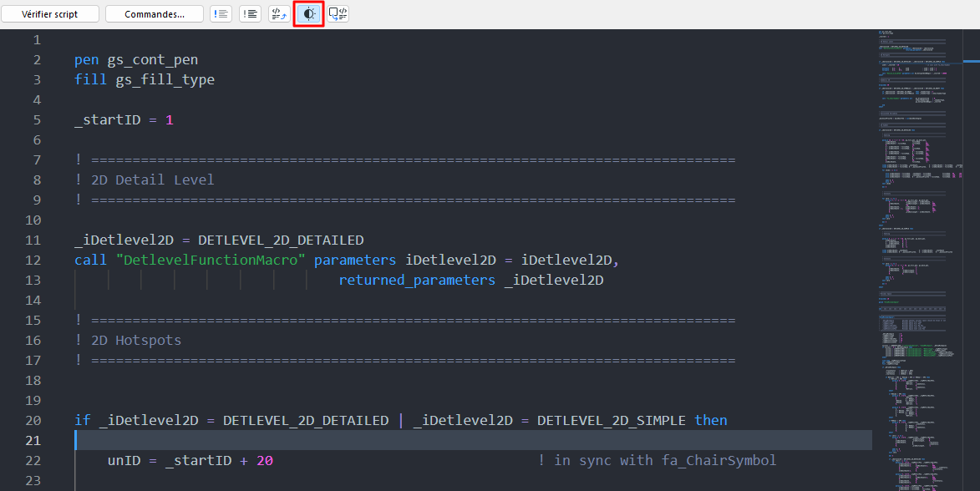This screenshot has height=491, width=980.
Task: Select line number 5 in gutter
Action: click(x=37, y=120)
